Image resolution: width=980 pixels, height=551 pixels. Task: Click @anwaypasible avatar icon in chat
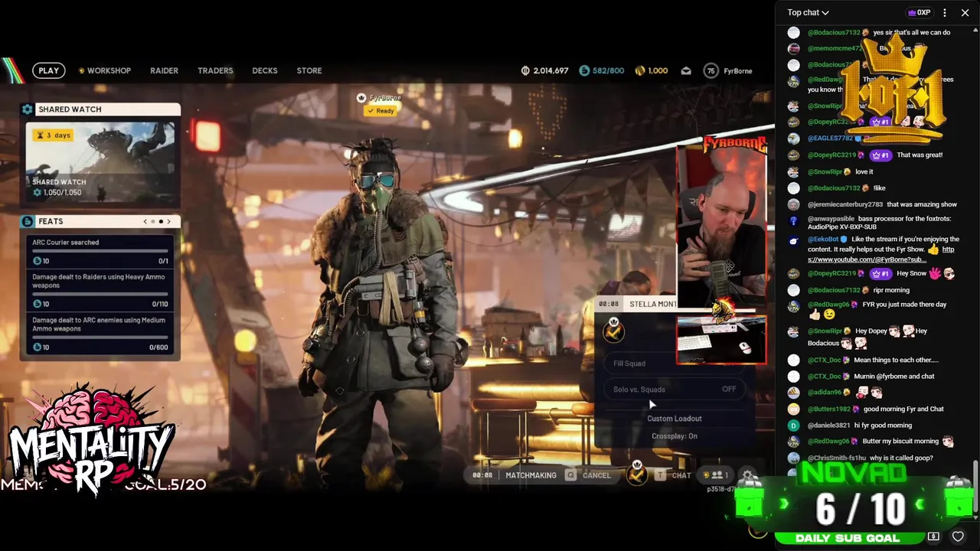point(793,221)
